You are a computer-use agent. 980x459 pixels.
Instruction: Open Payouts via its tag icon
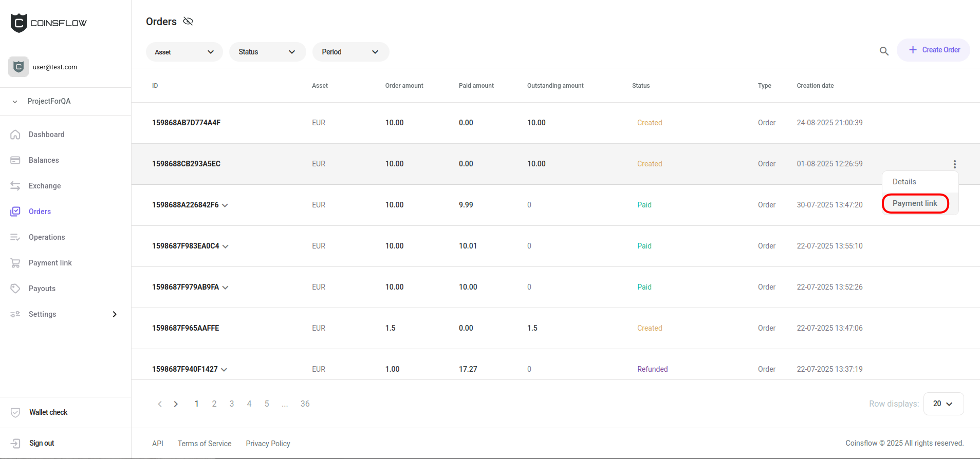click(x=15, y=289)
